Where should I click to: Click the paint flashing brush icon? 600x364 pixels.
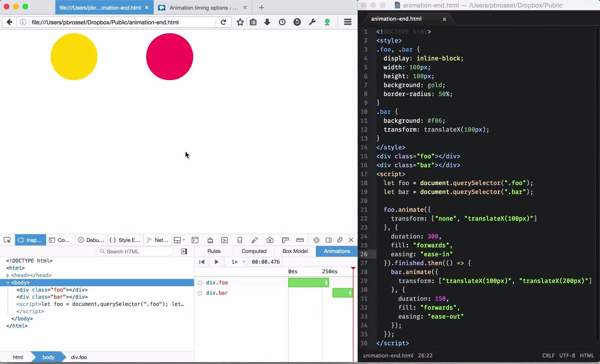210,240
